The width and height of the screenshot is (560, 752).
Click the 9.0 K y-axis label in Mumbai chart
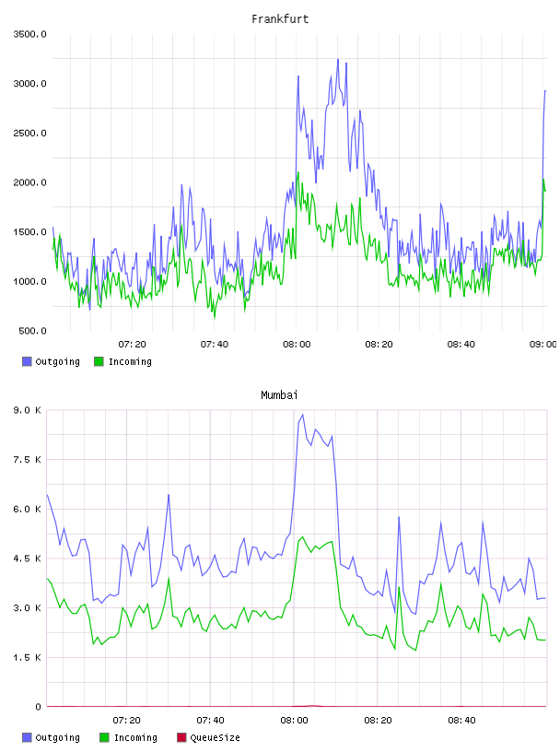point(27,410)
